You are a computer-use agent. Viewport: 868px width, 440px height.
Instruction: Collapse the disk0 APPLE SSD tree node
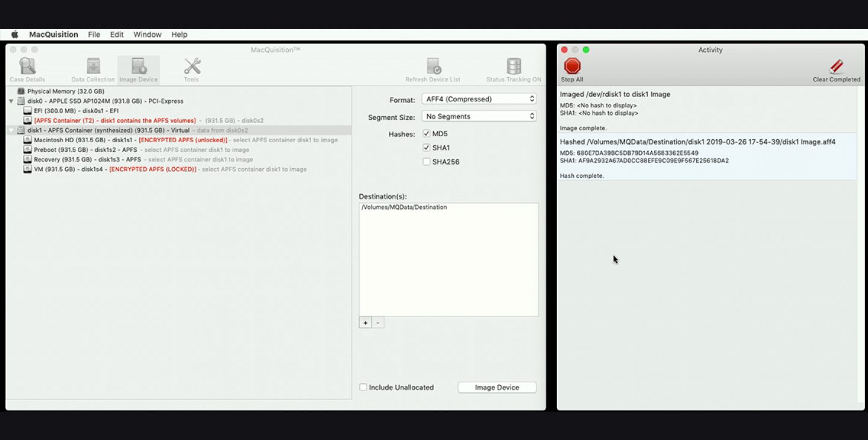coord(11,101)
